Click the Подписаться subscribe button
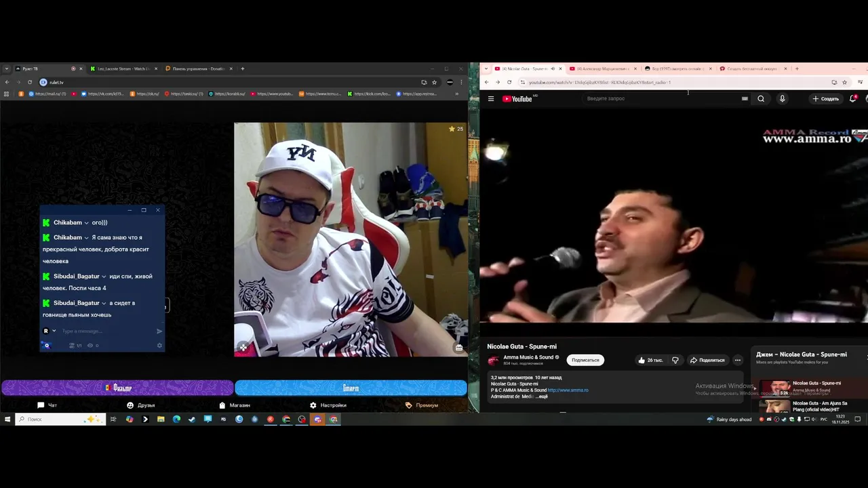The height and width of the screenshot is (488, 868). pos(585,360)
